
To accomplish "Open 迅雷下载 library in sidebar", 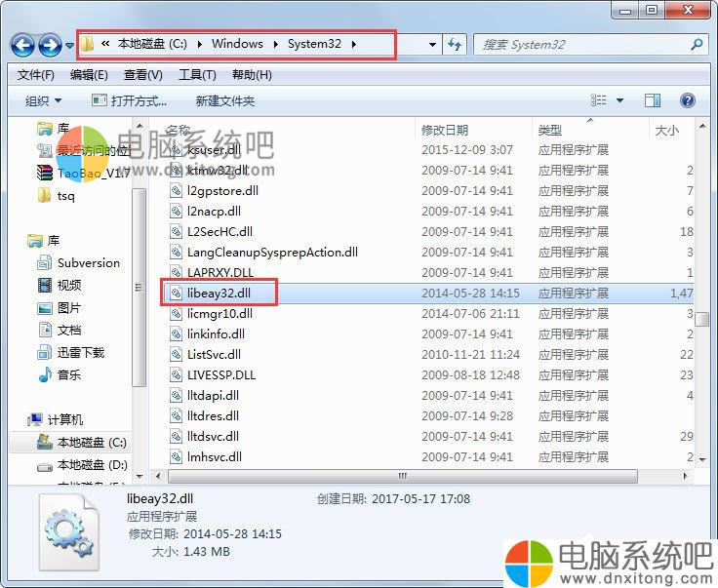I will click(70, 352).
